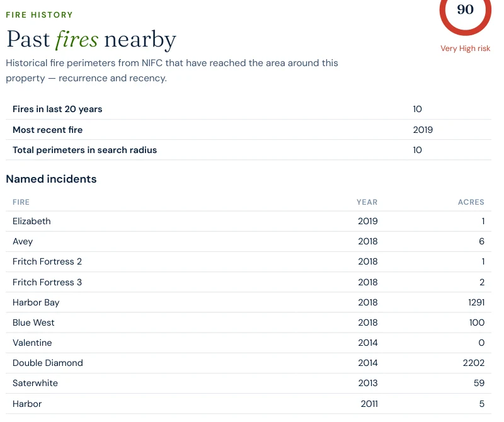Select the Valentine fire row
Image resolution: width=504 pixels, height=422 pixels.
248,343
